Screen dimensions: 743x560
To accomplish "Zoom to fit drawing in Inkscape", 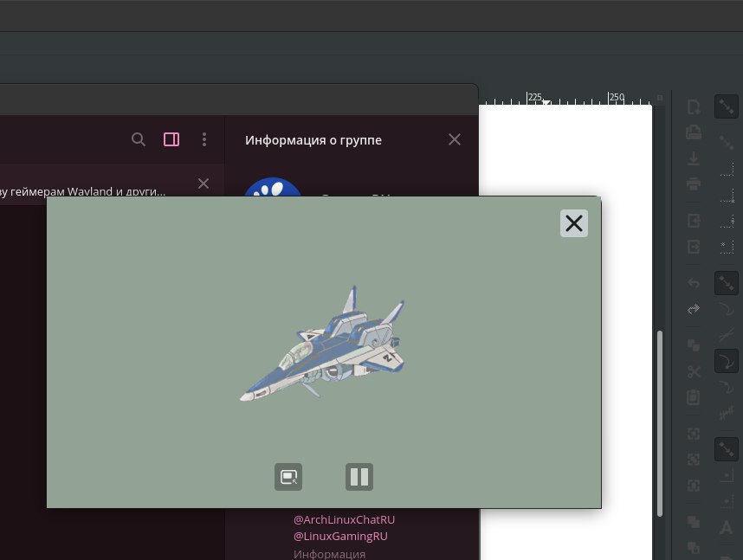I will pyautogui.click(x=694, y=459).
